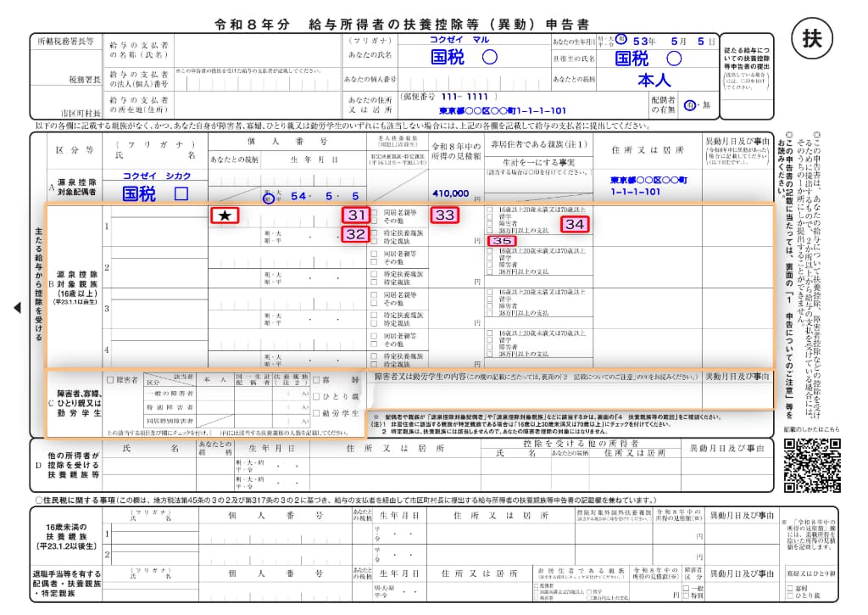Check the 障害者 checkbox in section C
Viewport: 868px width, 615px height.
pyautogui.click(x=110, y=380)
